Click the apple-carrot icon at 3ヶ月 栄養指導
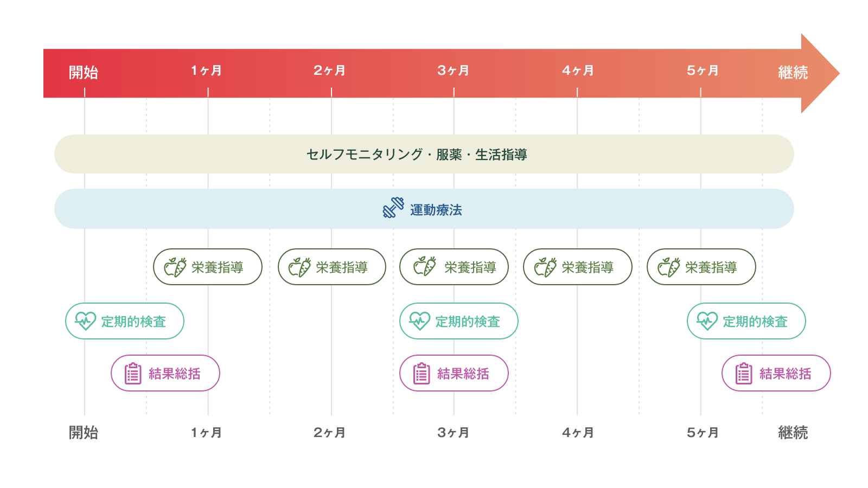The height and width of the screenshot is (488, 868). [x=425, y=266]
